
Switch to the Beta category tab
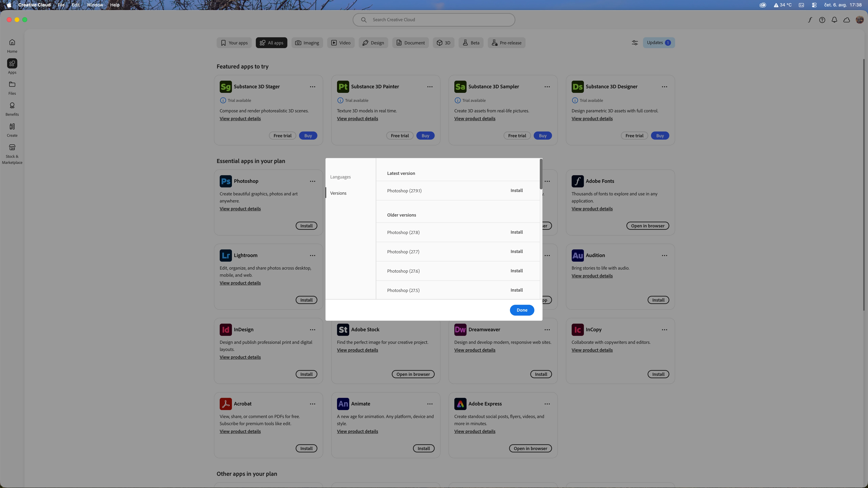471,43
